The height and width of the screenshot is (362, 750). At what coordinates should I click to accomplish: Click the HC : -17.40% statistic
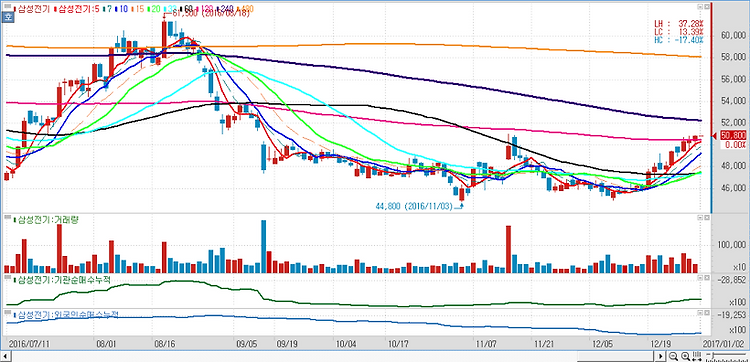(x=679, y=40)
